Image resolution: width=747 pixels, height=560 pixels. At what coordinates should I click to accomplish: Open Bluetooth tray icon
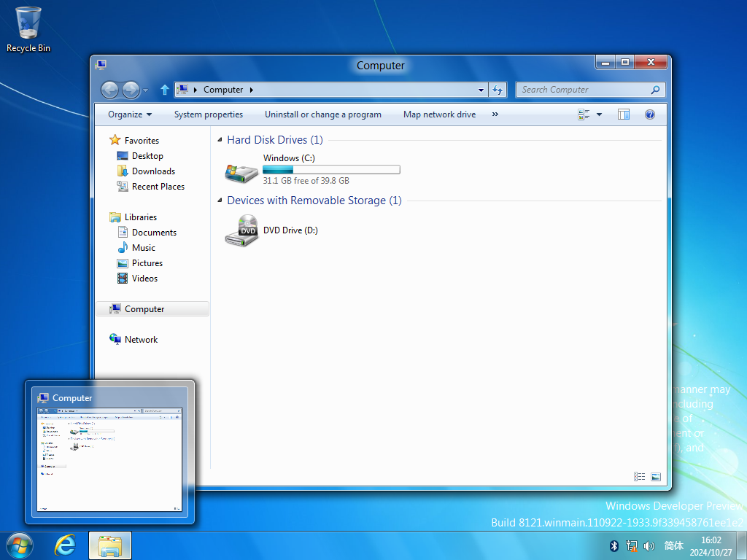click(614, 545)
